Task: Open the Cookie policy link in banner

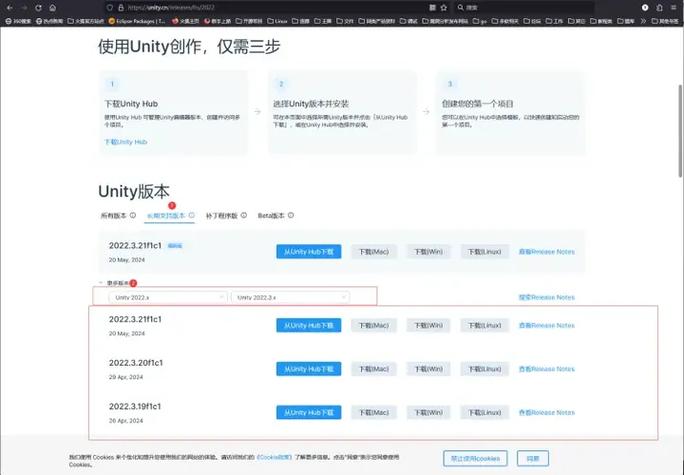Action: (x=274, y=457)
